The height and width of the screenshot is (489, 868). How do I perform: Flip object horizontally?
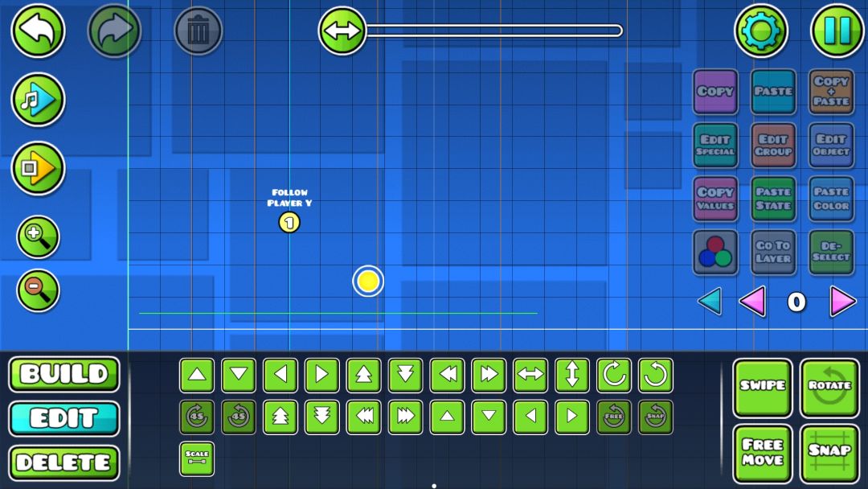coord(530,375)
